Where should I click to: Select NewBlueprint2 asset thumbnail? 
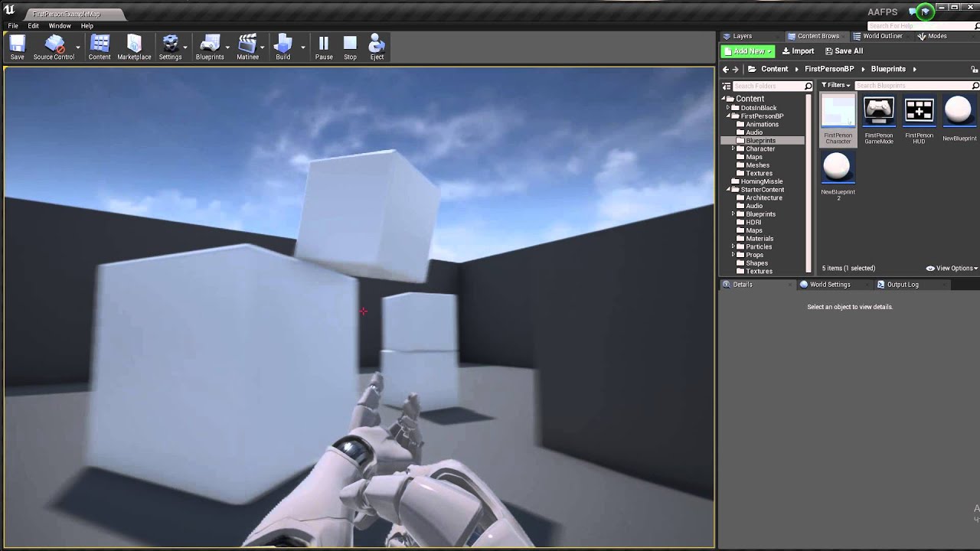click(x=838, y=168)
